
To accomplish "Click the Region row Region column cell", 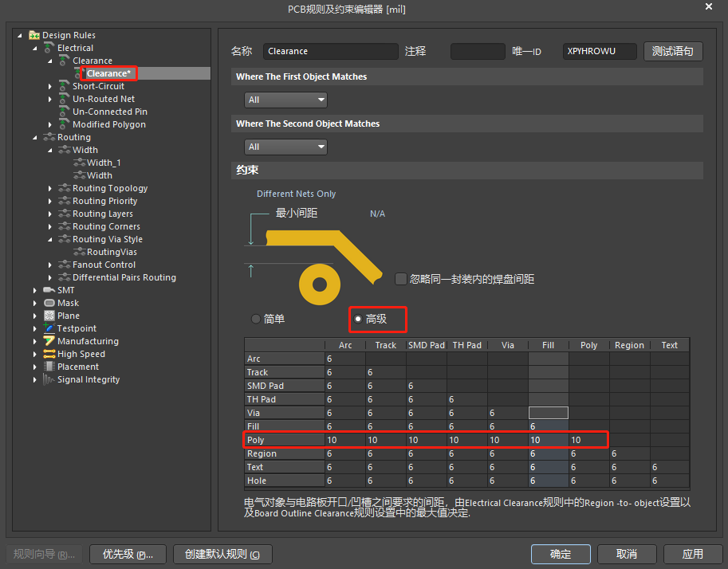I will click(630, 453).
